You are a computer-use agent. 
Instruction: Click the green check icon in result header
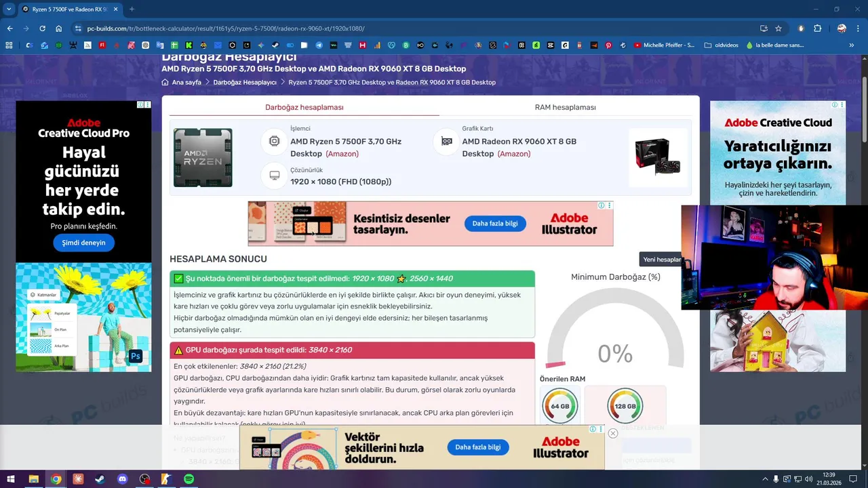178,279
